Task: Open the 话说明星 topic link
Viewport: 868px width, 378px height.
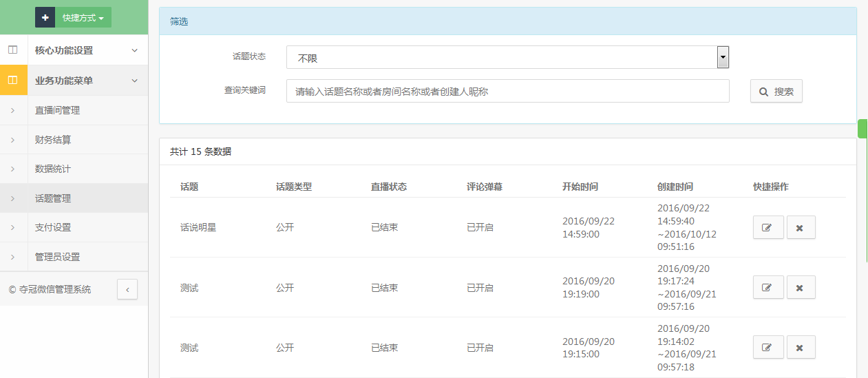Action: point(198,227)
